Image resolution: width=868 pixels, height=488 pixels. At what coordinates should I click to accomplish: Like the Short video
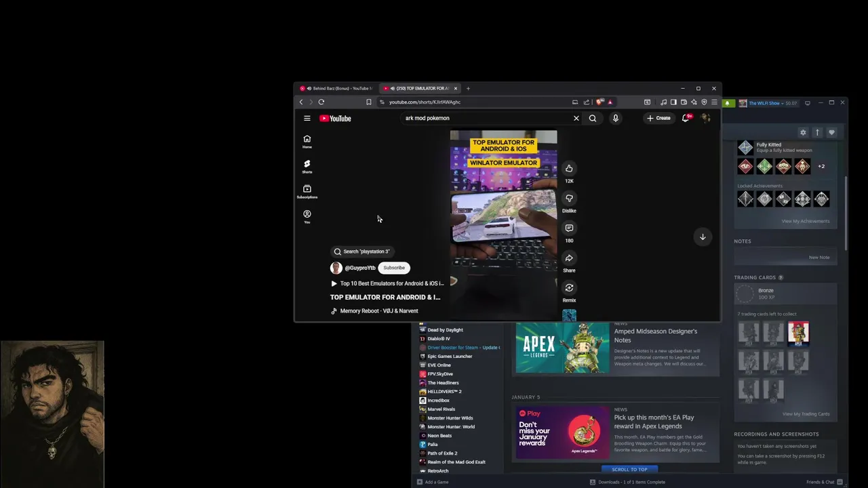[569, 168]
